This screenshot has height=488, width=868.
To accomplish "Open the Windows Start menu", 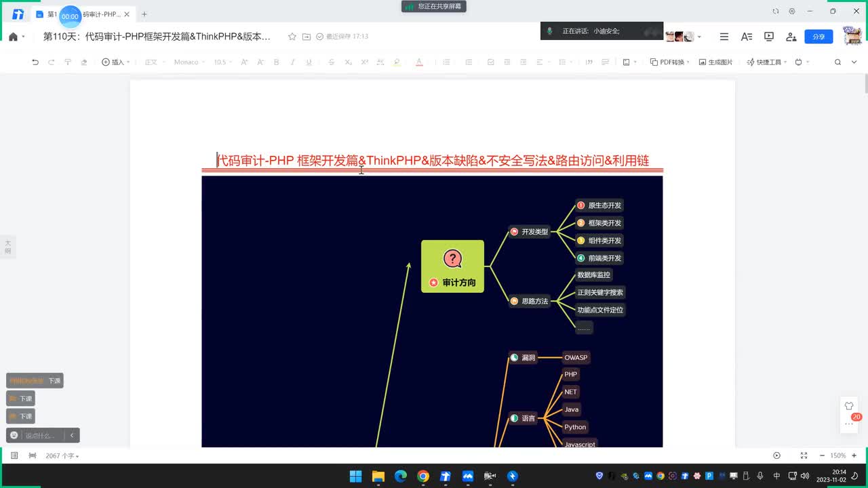I will pos(356,476).
